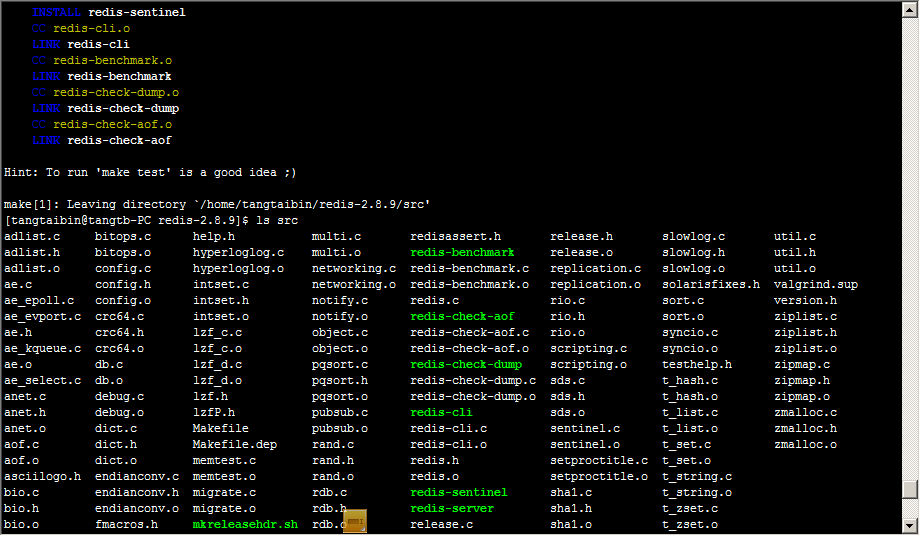Click the zmalloc.h file name
Image resolution: width=920 pixels, height=536 pixels.
pyautogui.click(x=805, y=428)
